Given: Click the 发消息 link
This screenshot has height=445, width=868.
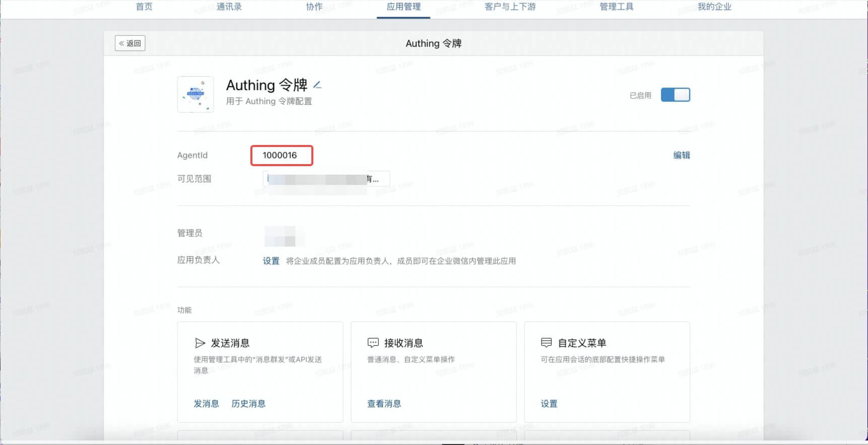Looking at the screenshot, I should [207, 404].
